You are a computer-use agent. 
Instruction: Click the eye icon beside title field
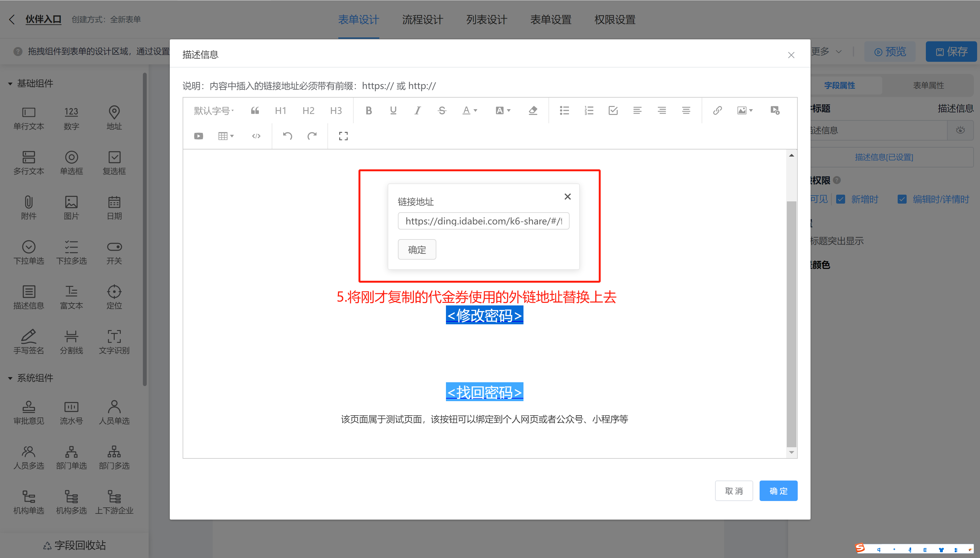pyautogui.click(x=960, y=130)
